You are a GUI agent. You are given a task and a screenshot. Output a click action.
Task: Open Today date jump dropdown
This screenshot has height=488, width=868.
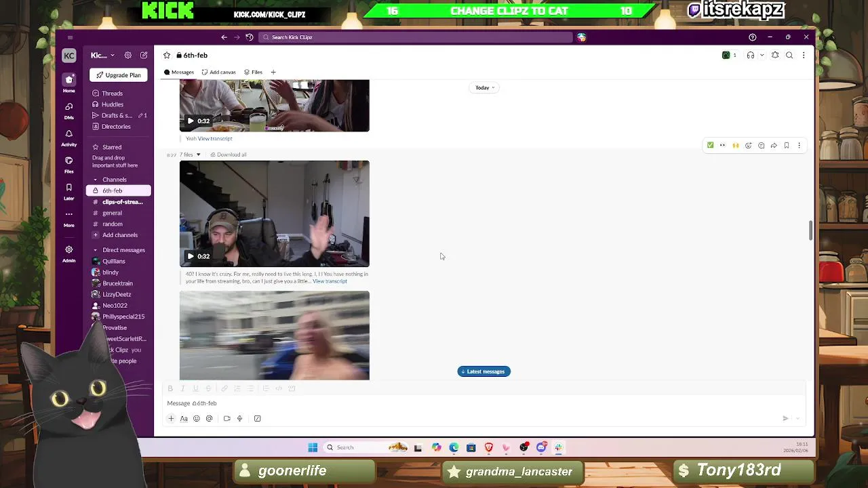484,87
